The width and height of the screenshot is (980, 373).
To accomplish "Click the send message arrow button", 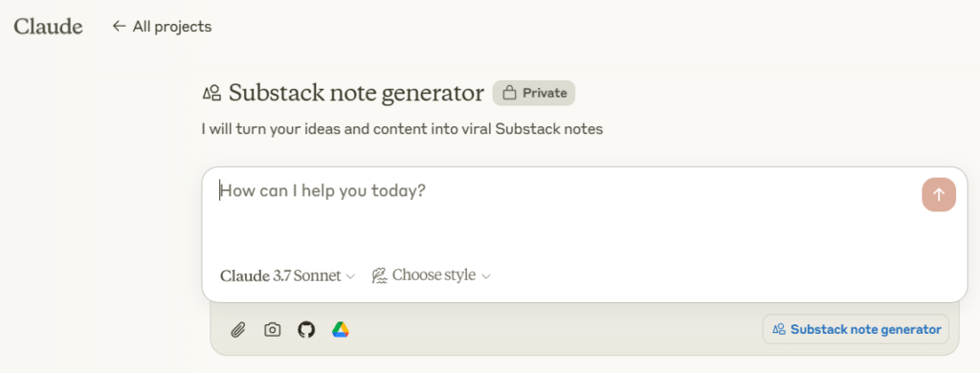I will point(939,195).
